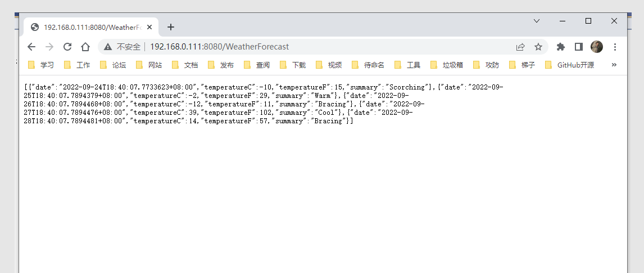This screenshot has width=644, height=273.
Task: Open the user profile avatar
Action: click(x=597, y=47)
